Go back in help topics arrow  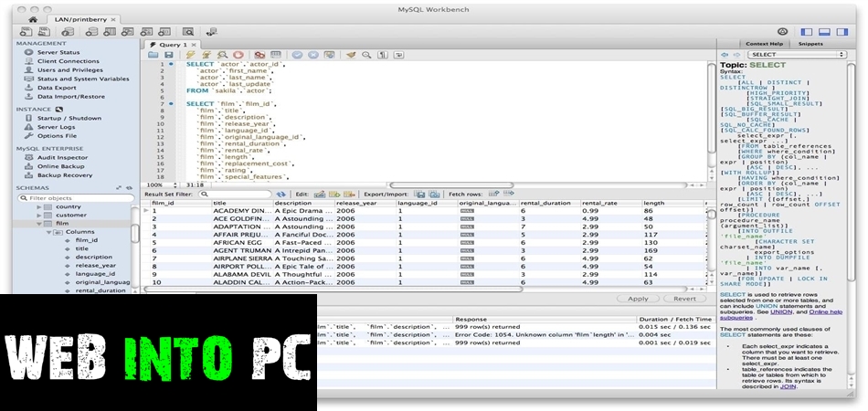coord(724,55)
